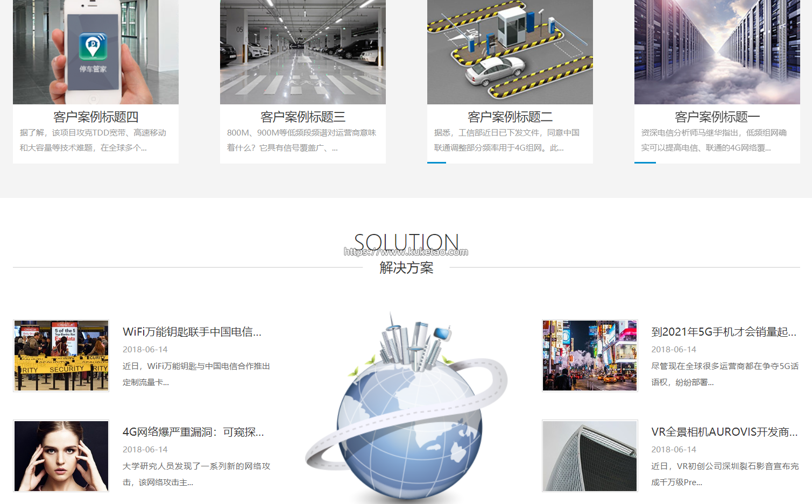Open the 客户案例标题四 case title
Screen dimensions: 812x504
coord(96,117)
